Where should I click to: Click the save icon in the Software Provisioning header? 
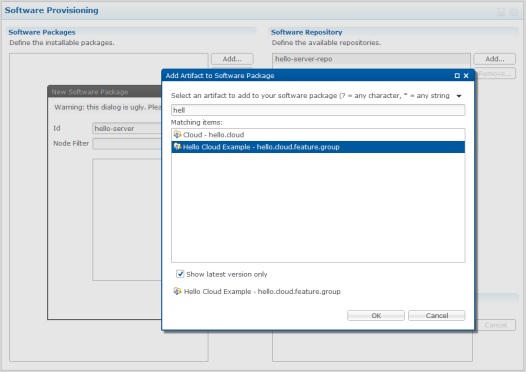click(x=501, y=12)
